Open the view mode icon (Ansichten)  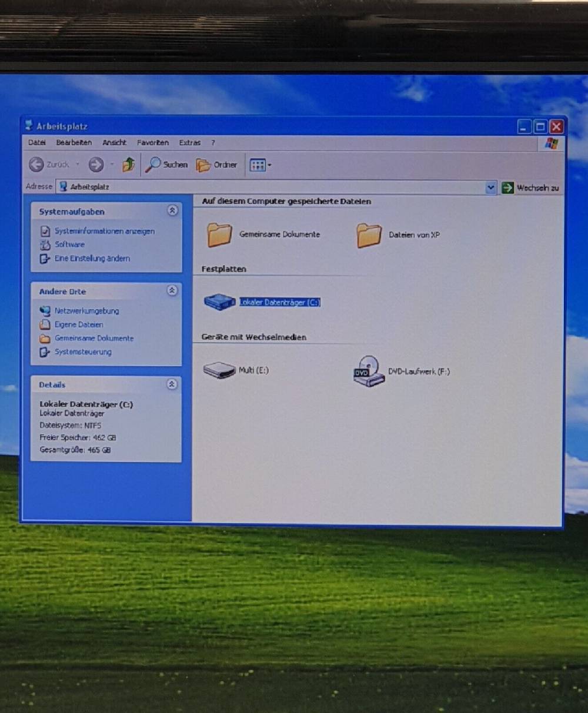tap(258, 165)
